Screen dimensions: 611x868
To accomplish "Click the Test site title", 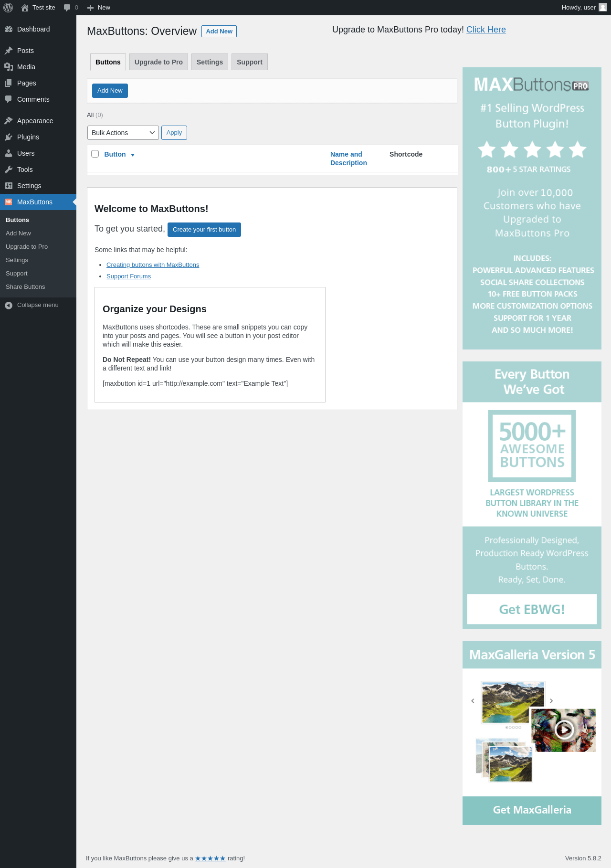I will point(44,8).
